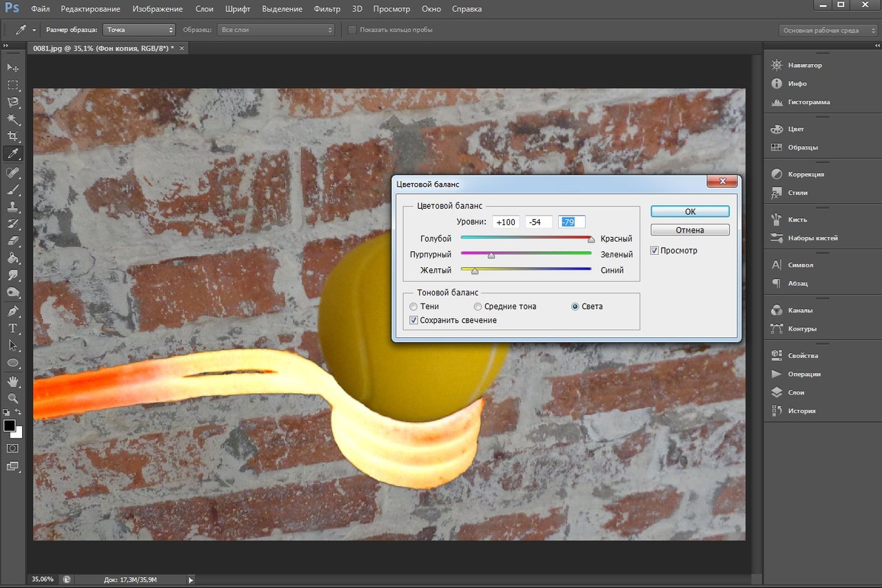Click the Голубой–Красный slider handle

[591, 240]
